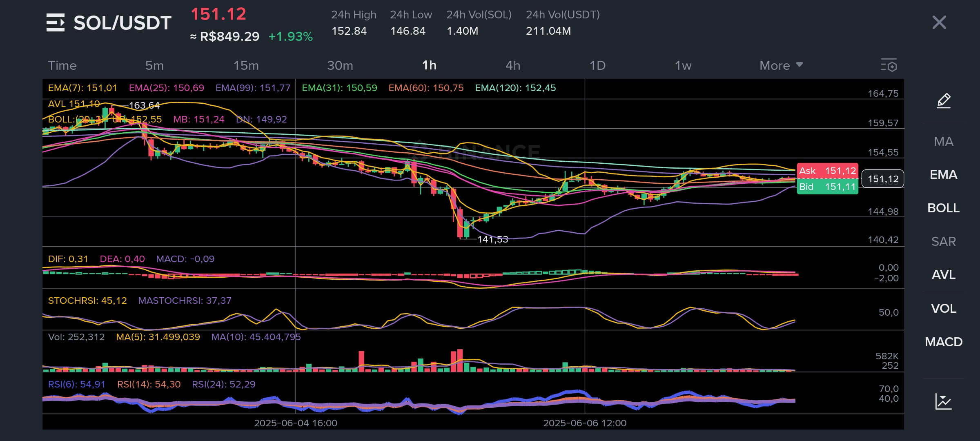Click the current price marker on price axis
The width and height of the screenshot is (980, 441).
click(882, 179)
